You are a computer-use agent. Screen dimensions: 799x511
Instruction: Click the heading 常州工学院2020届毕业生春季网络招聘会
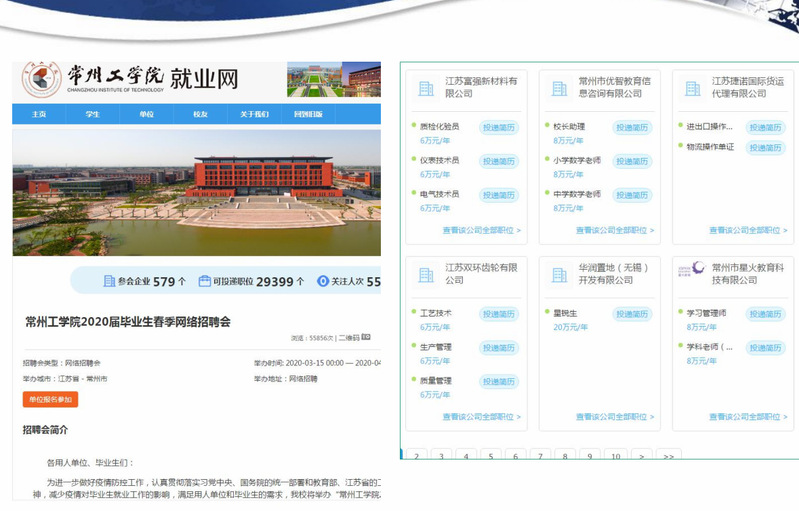tap(128, 322)
